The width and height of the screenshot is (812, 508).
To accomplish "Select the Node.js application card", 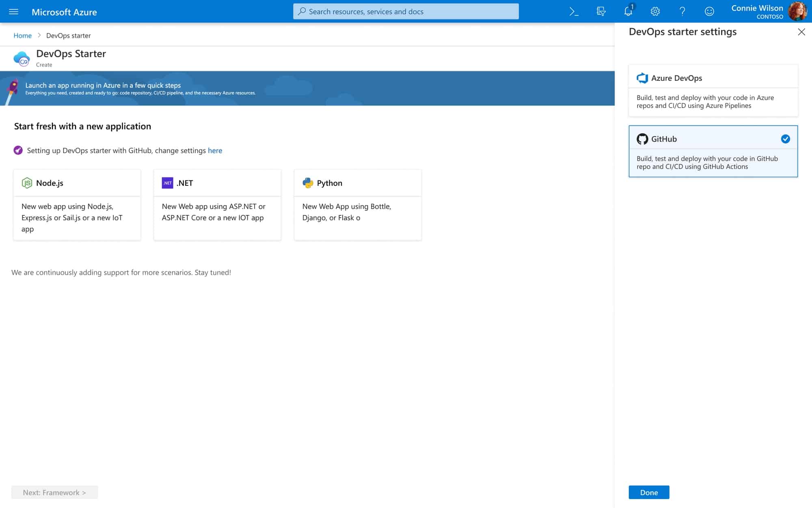I will 77,205.
